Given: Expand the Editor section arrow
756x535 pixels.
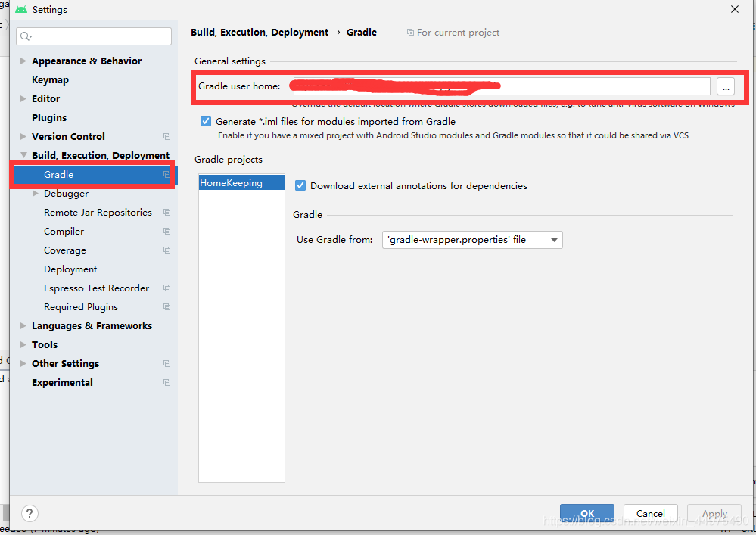Looking at the screenshot, I should [23, 99].
